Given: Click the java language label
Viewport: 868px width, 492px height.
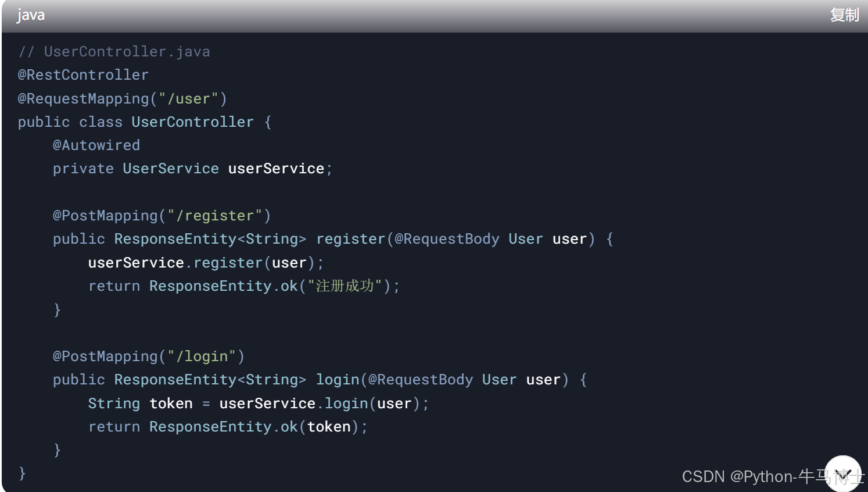Looking at the screenshot, I should coord(30,15).
